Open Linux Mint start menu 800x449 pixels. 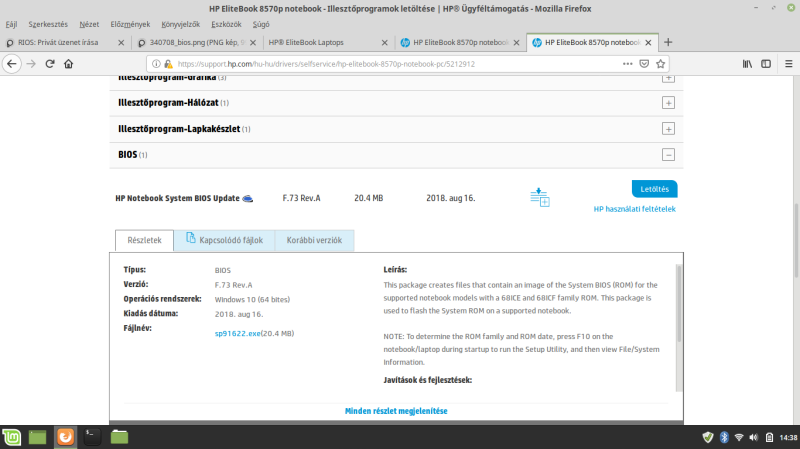click(x=12, y=437)
